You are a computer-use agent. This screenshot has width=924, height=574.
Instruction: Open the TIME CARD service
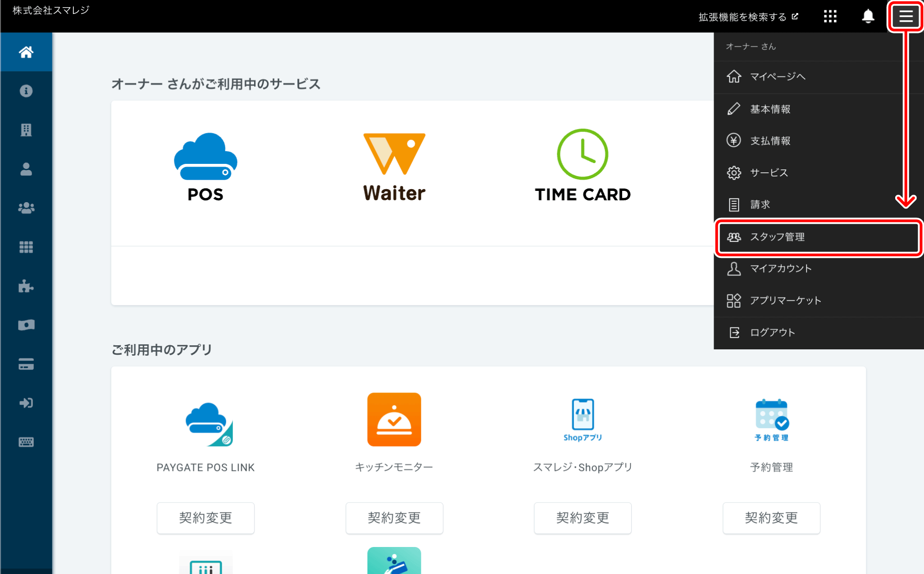coord(582,166)
